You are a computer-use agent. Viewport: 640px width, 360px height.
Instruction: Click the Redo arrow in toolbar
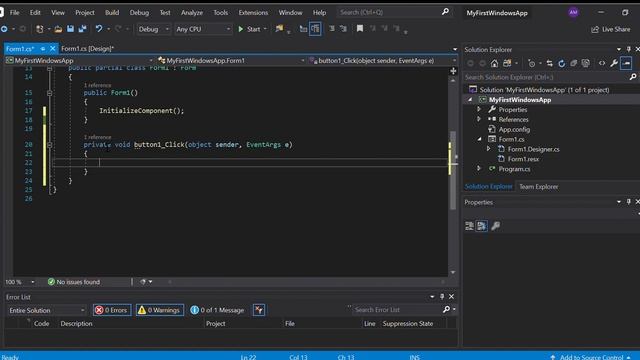(x=118, y=29)
